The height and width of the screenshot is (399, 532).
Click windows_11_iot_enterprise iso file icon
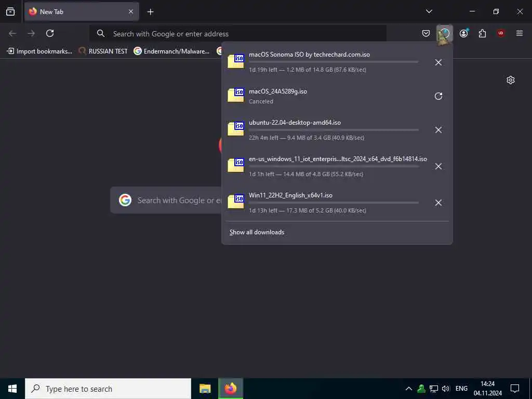(x=236, y=166)
